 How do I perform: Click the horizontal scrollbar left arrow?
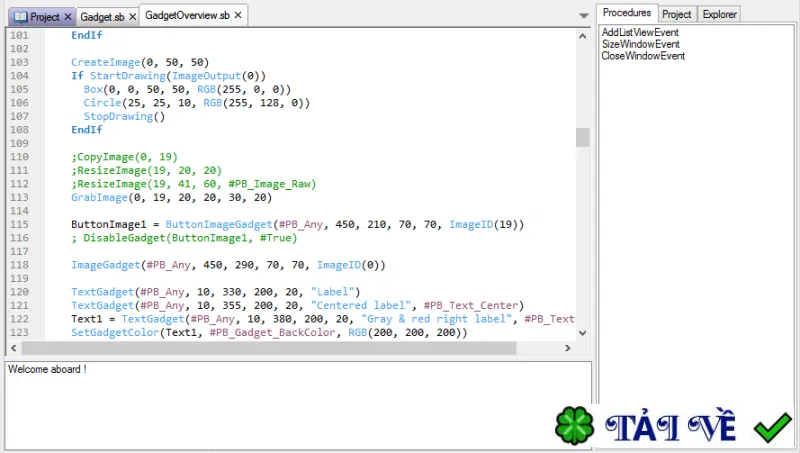click(14, 348)
